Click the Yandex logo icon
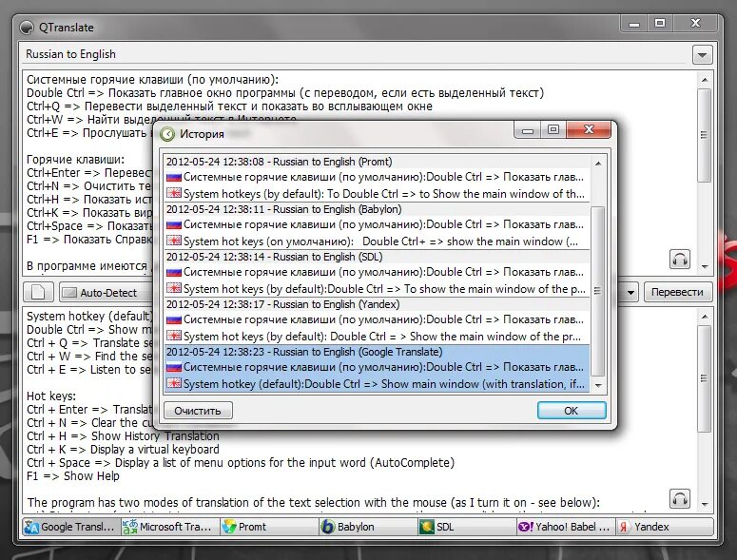The height and width of the screenshot is (560, 737). pyautogui.click(x=623, y=527)
